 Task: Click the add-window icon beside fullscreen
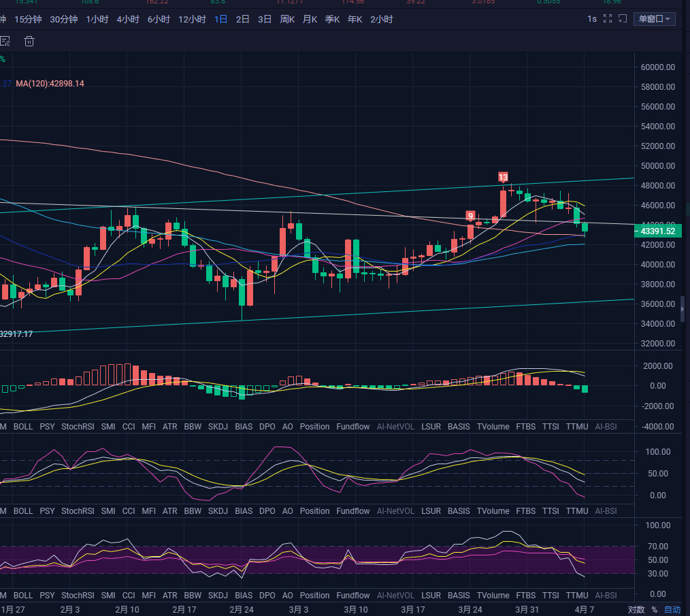622,19
